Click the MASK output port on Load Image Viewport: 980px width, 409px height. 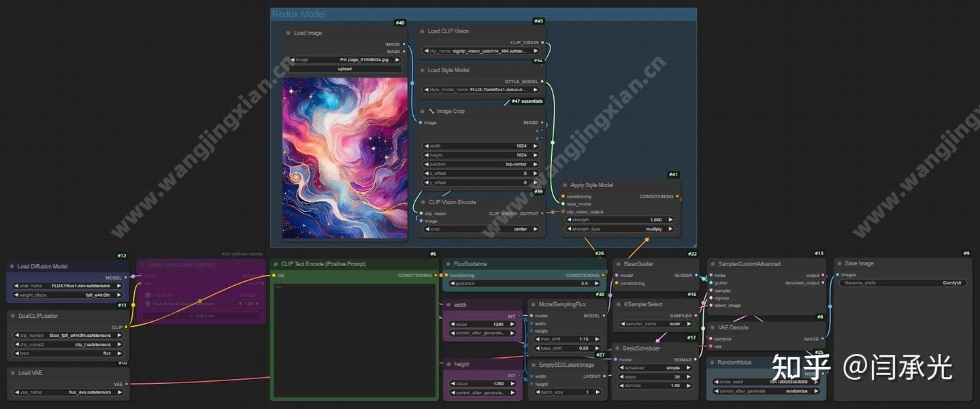tap(404, 51)
